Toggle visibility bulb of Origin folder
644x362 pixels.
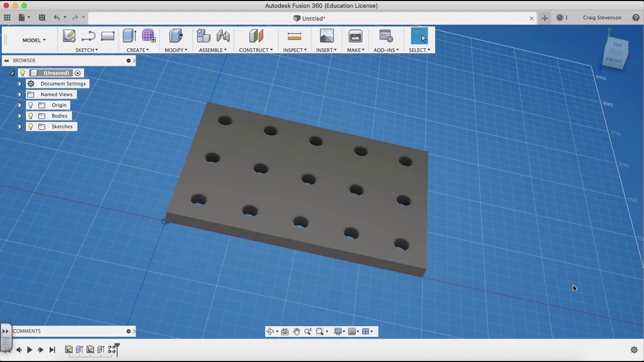coord(31,105)
